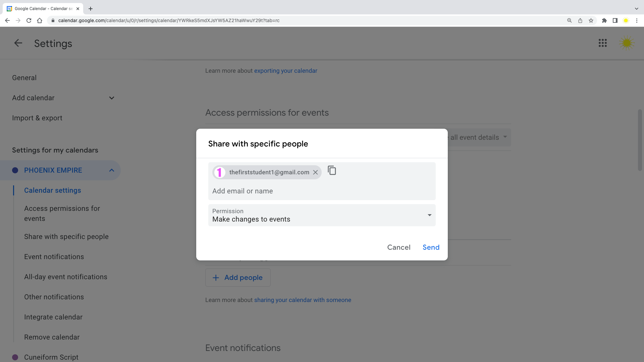Click the copy emails icon in dialog
Image resolution: width=644 pixels, height=362 pixels.
coord(332,171)
